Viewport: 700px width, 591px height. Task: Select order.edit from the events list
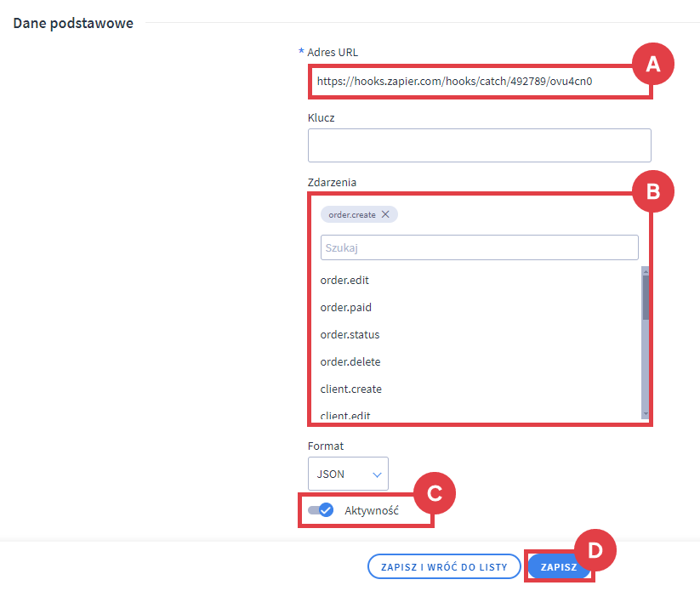click(x=344, y=281)
